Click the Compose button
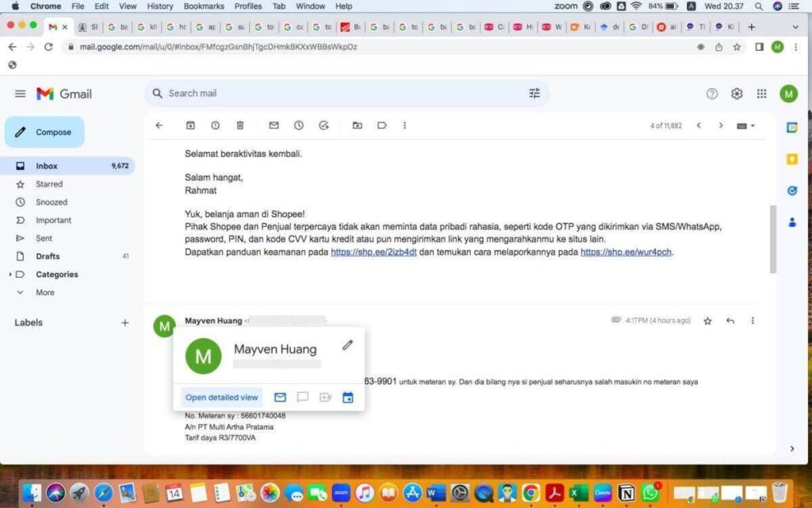 click(x=44, y=132)
